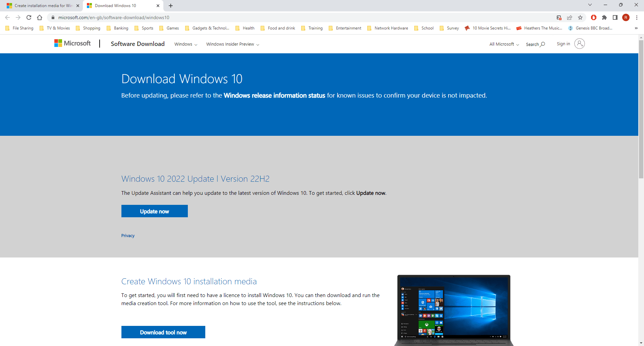
Task: Click the page vertical scrollbar thumb
Action: 641,109
